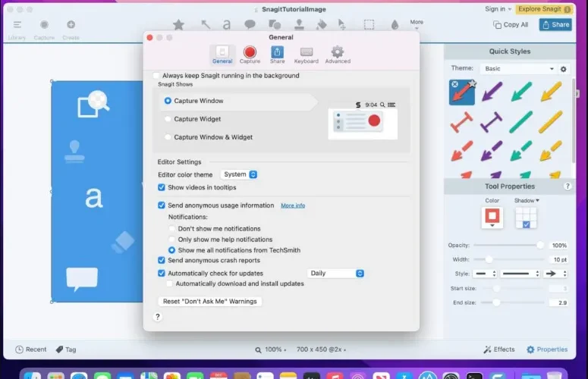Uncheck Send anonymous crash reports
The height and width of the screenshot is (379, 588).
click(x=162, y=260)
